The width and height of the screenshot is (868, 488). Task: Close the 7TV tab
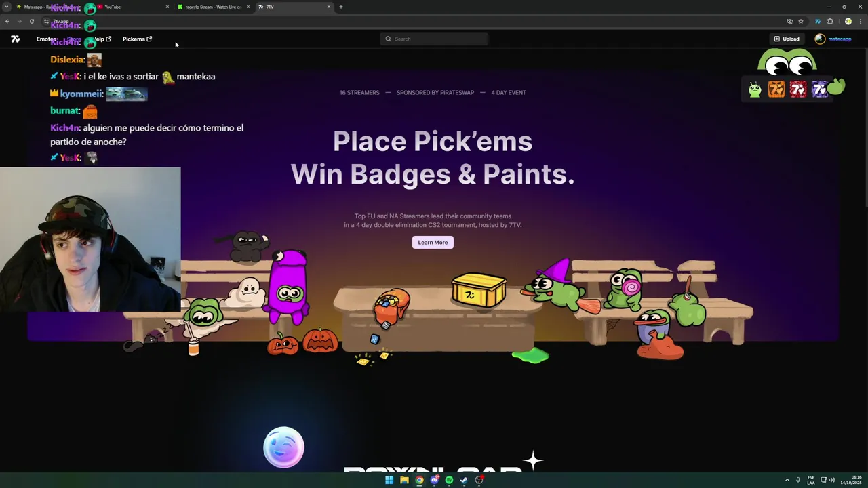(x=329, y=7)
